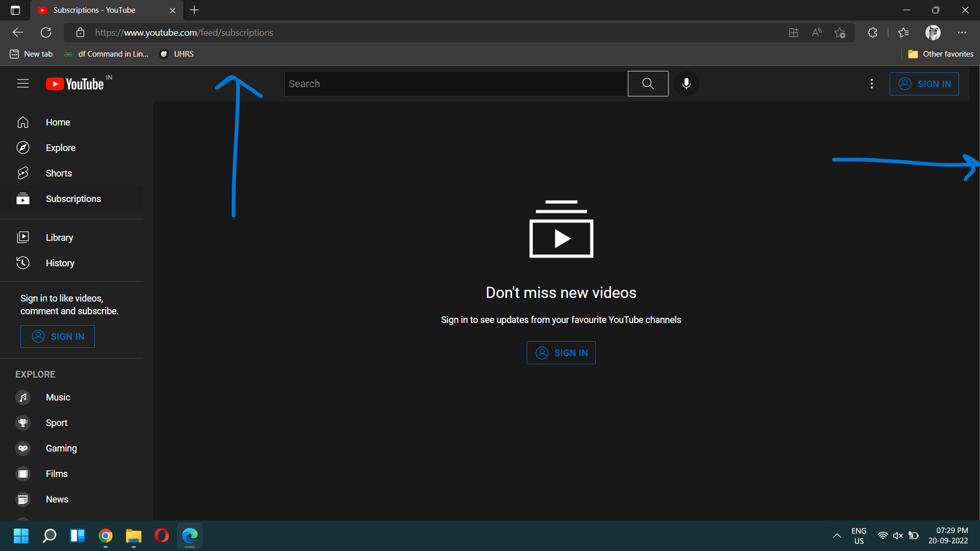Open the Sport explore category
The image size is (980, 551).
pyautogui.click(x=56, y=422)
